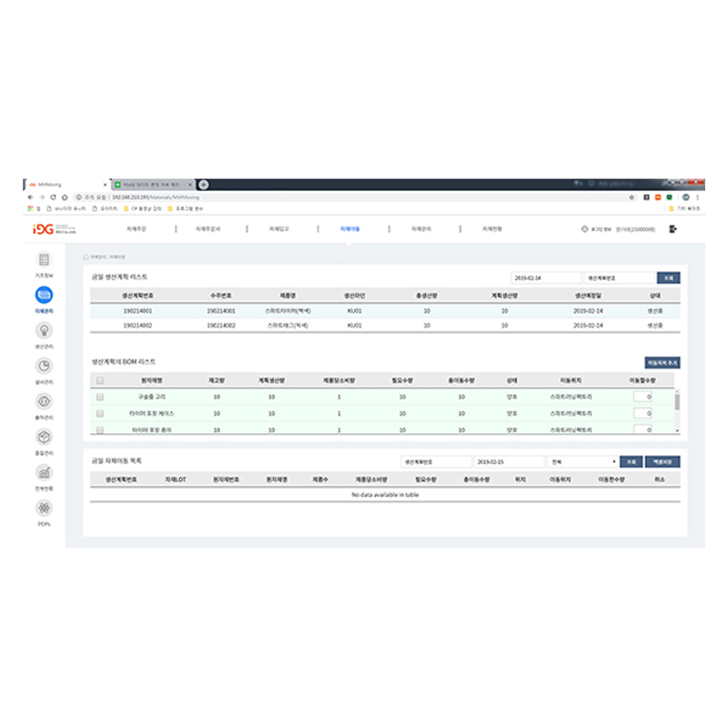Select the 자재관리 sidebar icon
This screenshot has width=728, height=728.
pyautogui.click(x=45, y=295)
